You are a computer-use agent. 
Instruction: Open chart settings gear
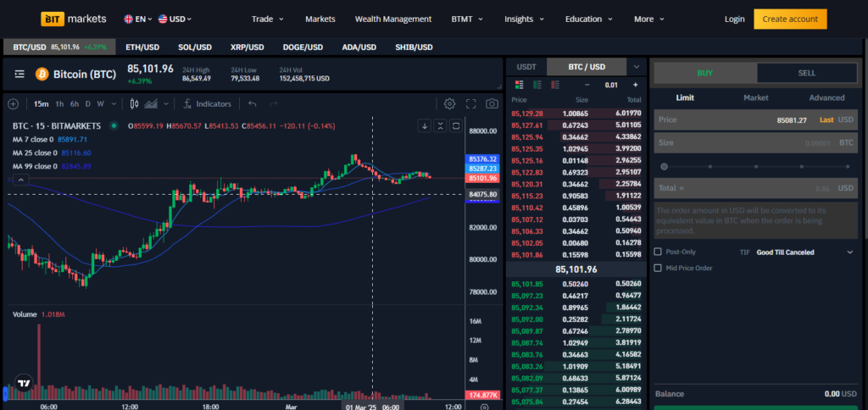449,103
